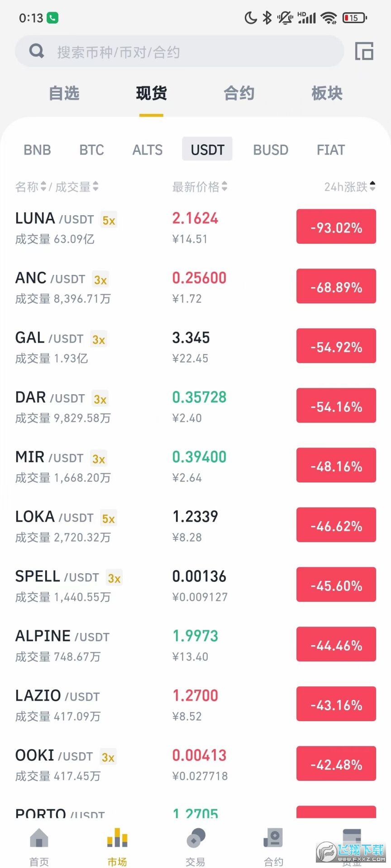Tap LUNA's -93.02% change button
This screenshot has height=868, width=391.
coord(336,227)
